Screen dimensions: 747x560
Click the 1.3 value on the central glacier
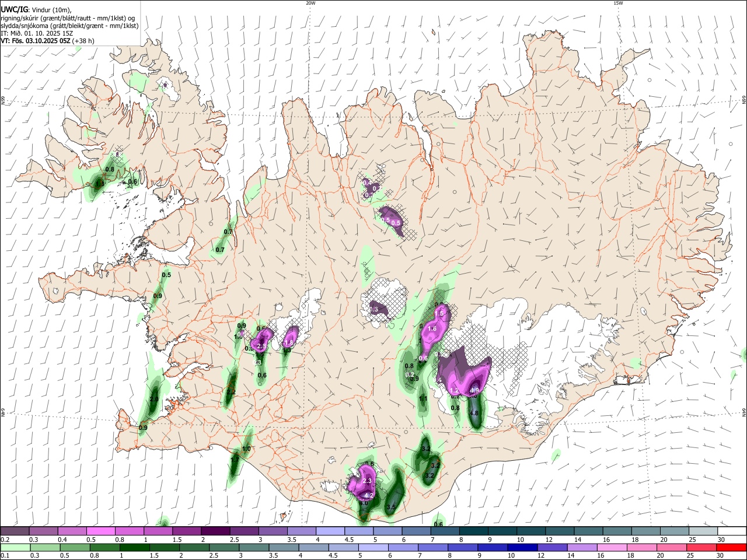[374, 309]
